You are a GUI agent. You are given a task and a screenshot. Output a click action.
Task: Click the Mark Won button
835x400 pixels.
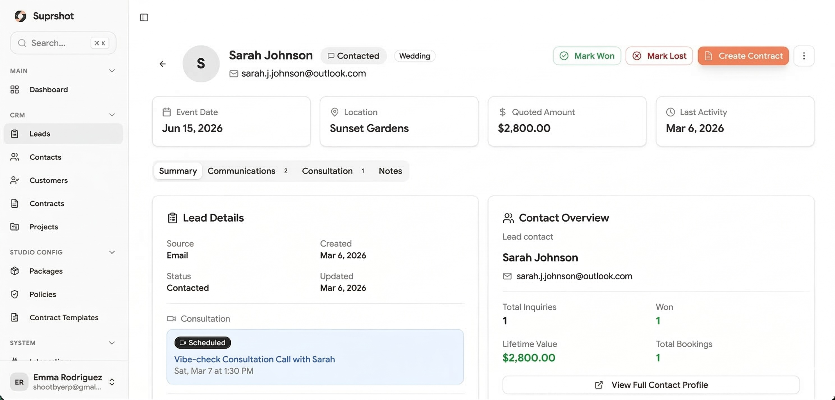tap(586, 56)
